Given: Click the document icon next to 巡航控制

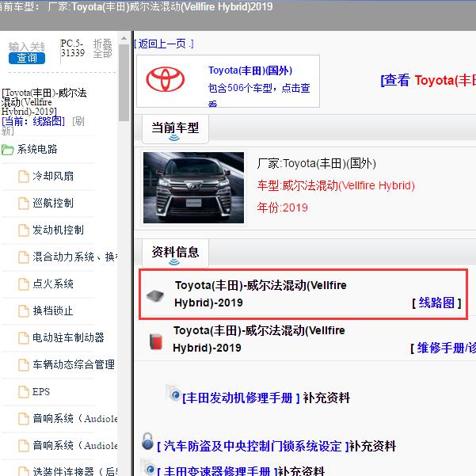Looking at the screenshot, I should click(24, 204).
